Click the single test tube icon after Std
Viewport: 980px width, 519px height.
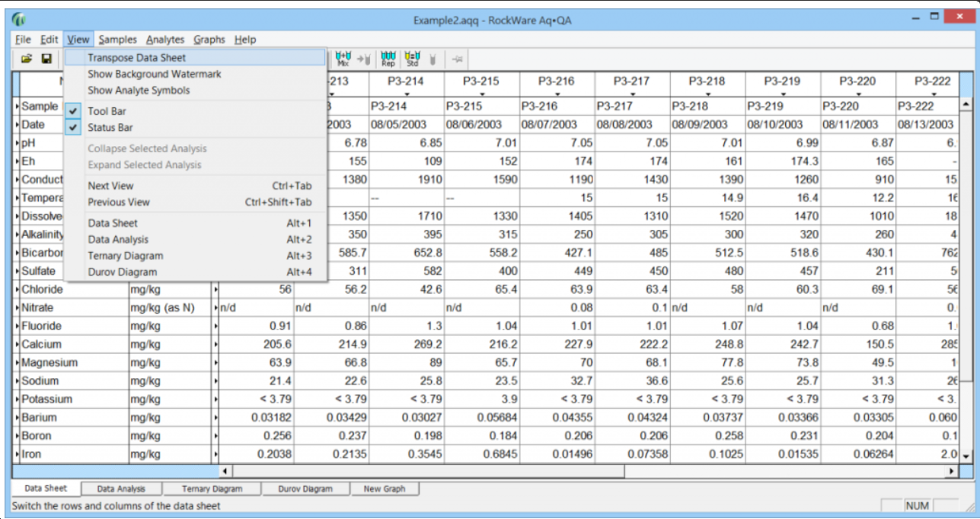tap(433, 59)
